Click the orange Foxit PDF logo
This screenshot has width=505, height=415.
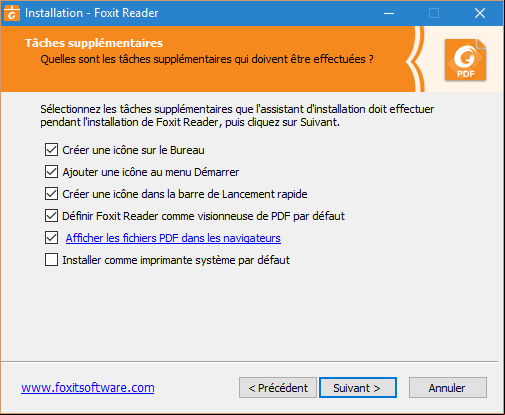(465, 60)
